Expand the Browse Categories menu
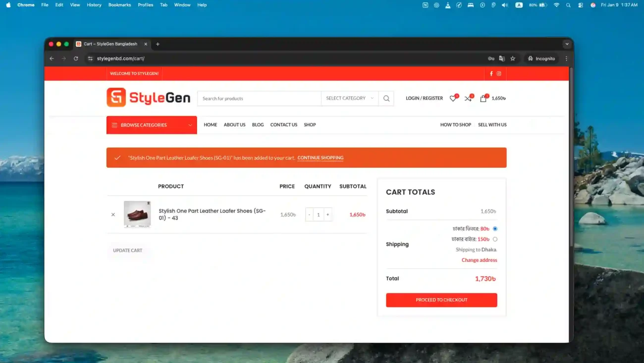Screen dimensions: 644x363 point(152,125)
